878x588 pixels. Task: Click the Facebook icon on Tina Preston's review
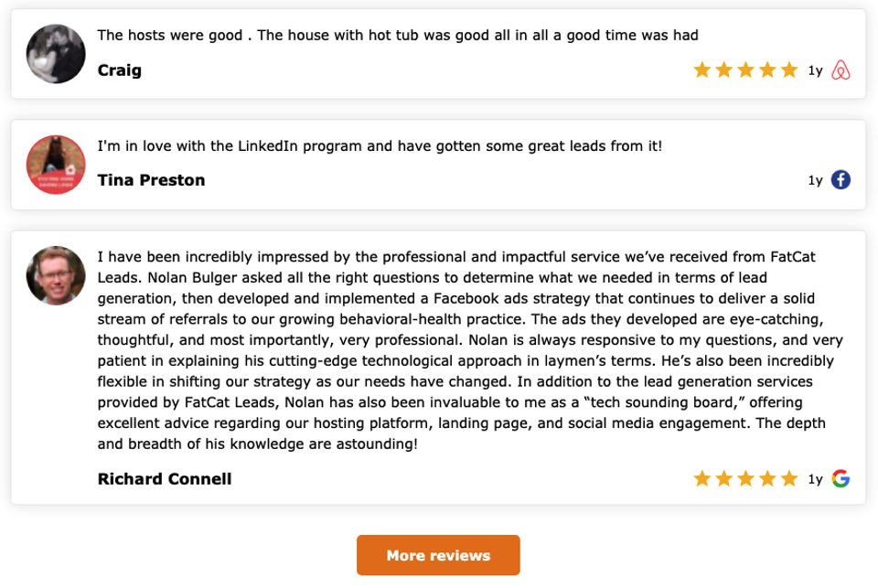pyautogui.click(x=841, y=180)
